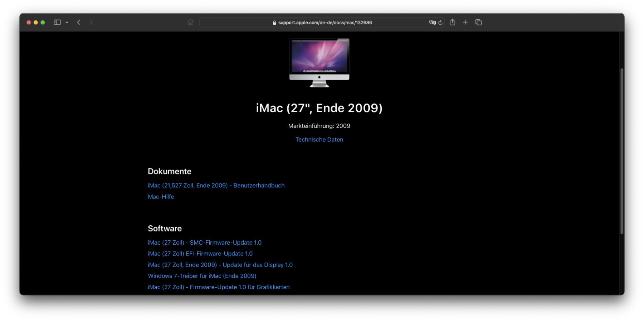Screen dimensions: 644x321
Task: Open a new tab
Action: [465, 22]
